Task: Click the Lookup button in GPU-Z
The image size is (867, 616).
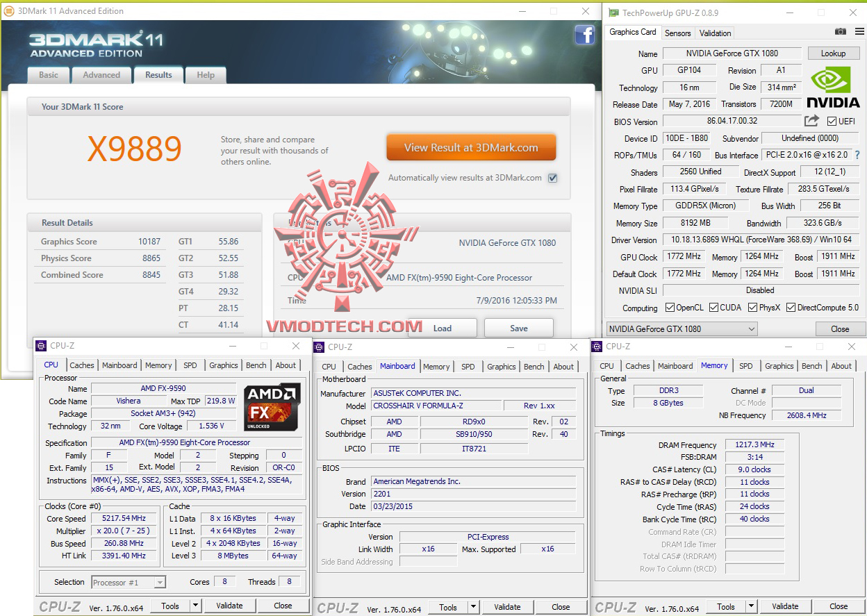Action: (x=833, y=53)
